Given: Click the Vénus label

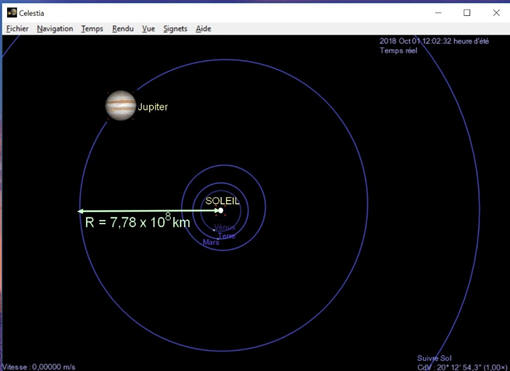Looking at the screenshot, I should [x=225, y=228].
